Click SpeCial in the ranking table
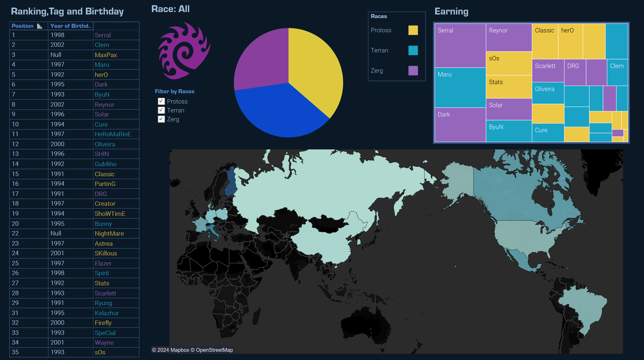The image size is (644, 360). coord(105,333)
